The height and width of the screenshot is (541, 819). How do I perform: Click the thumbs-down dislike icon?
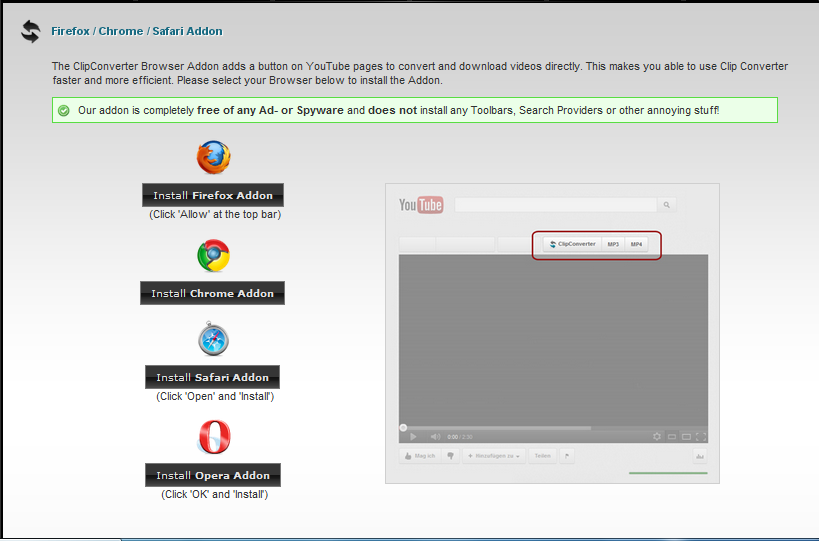pos(450,456)
